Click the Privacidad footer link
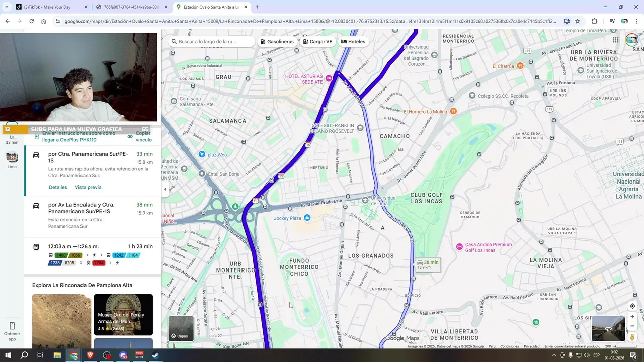This screenshot has height=362, width=644. coord(531,346)
